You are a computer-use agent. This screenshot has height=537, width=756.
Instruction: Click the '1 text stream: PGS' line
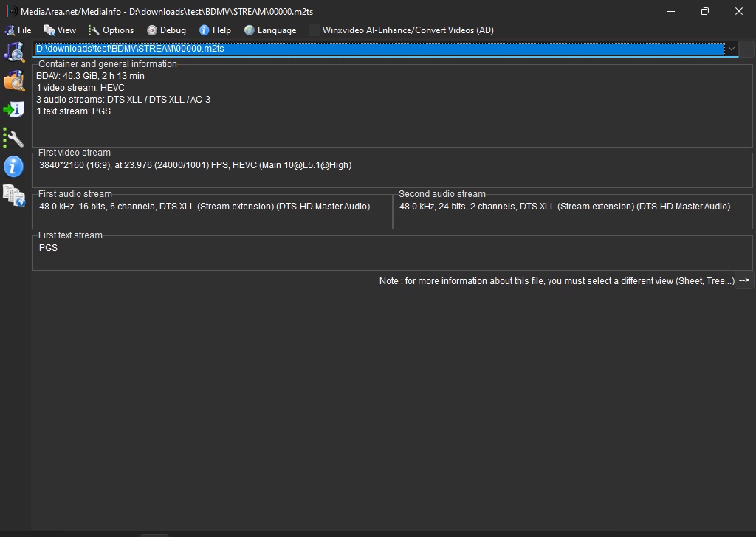pos(73,111)
